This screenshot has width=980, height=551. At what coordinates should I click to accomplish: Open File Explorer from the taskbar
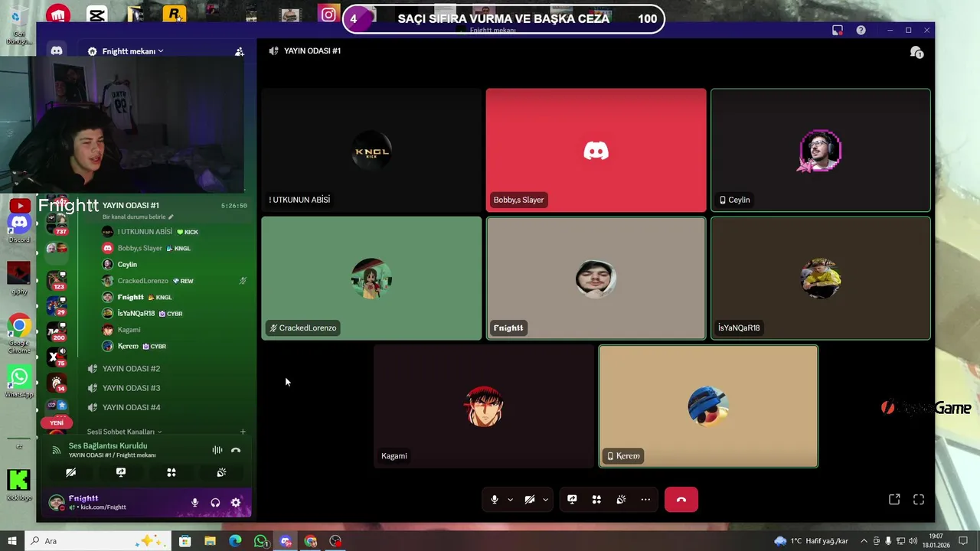pos(210,541)
